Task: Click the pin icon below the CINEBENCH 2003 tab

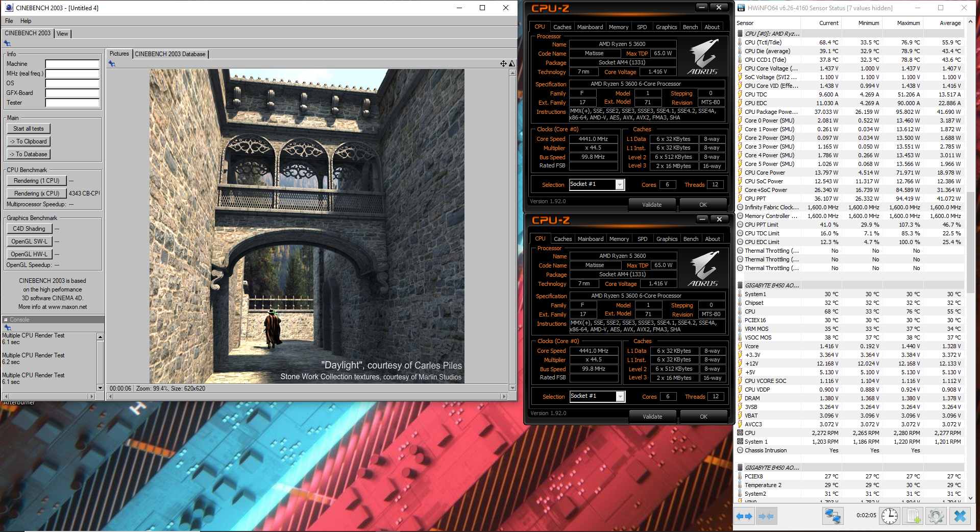Action: click(x=7, y=44)
